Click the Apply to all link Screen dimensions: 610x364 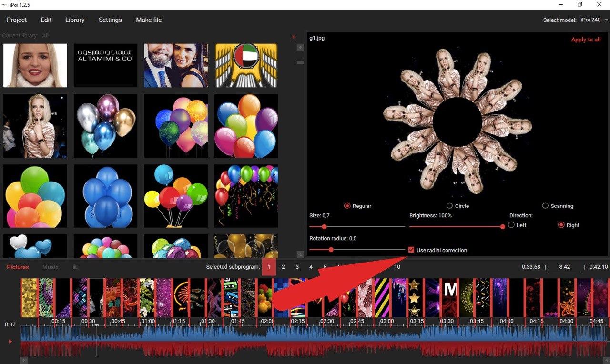[586, 40]
